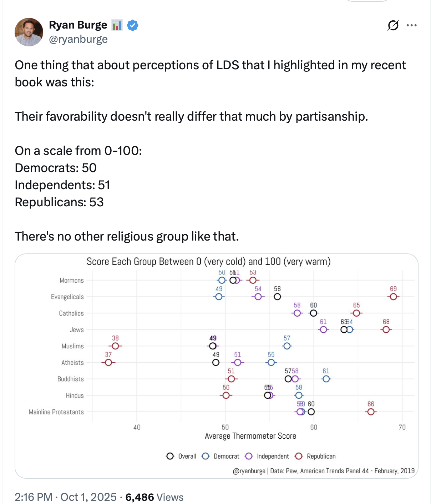This screenshot has width=436, height=504.
Task: Click the Grok slashed-circle icon
Action: pyautogui.click(x=393, y=25)
